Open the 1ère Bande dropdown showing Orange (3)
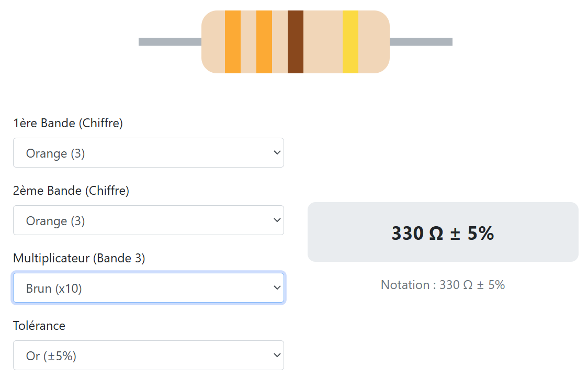The image size is (588, 377). (x=149, y=153)
